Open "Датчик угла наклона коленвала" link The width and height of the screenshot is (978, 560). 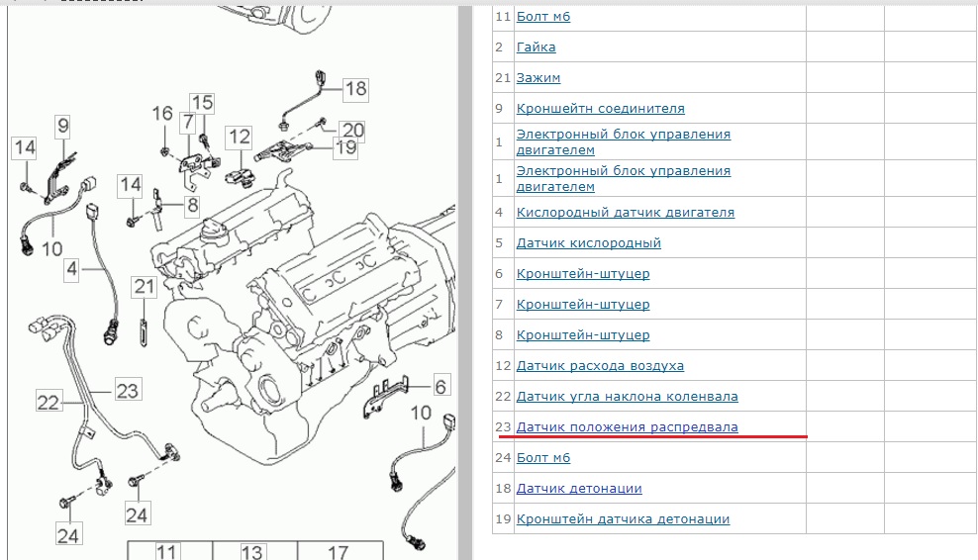click(x=627, y=397)
